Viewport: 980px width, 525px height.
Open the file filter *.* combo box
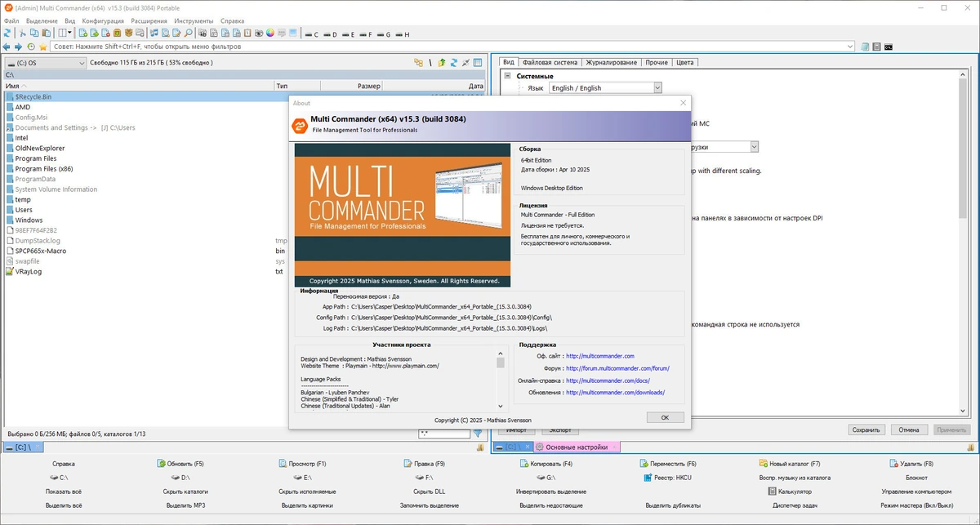[x=444, y=434]
